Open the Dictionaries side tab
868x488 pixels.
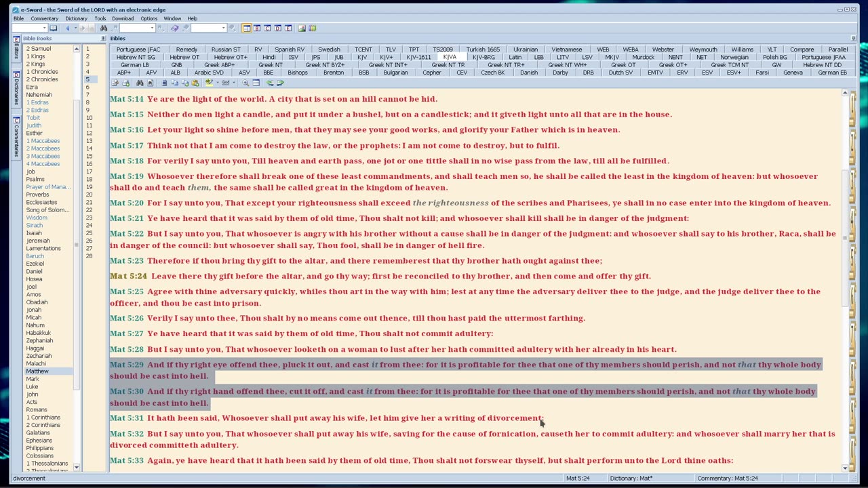[x=16, y=90]
